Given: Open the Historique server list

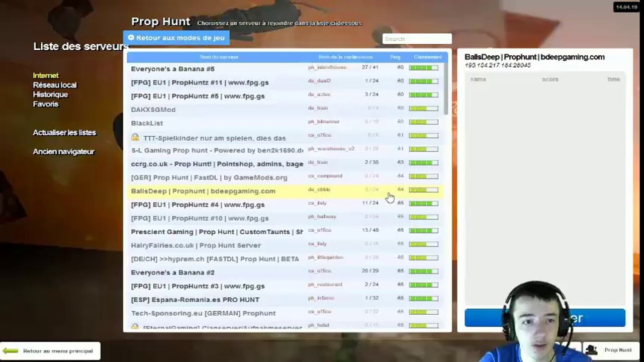Looking at the screenshot, I should pos(50,95).
